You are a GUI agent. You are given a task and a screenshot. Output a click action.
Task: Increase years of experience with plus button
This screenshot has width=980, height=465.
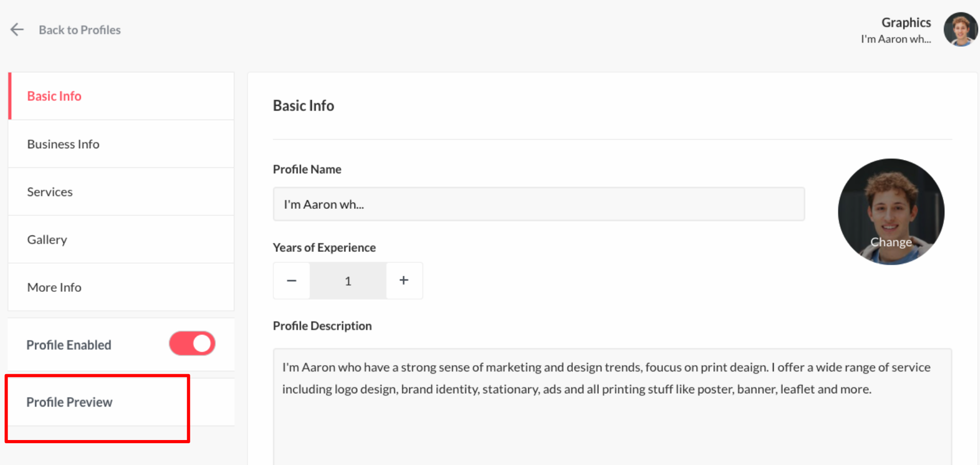click(x=404, y=281)
